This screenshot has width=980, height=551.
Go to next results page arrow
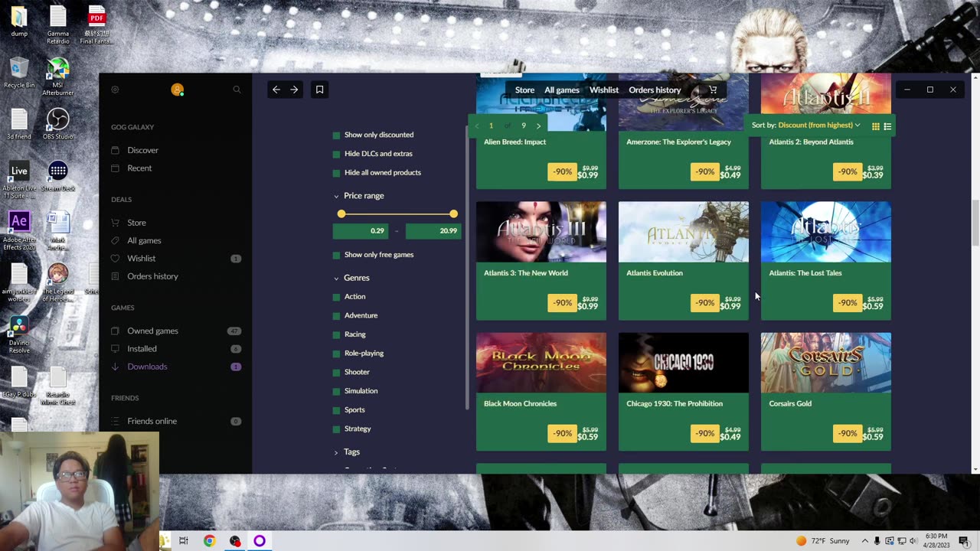538,126
